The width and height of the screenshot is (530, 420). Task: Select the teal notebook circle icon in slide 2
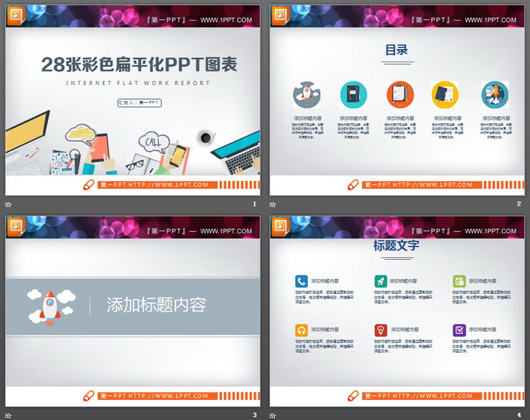353,94
